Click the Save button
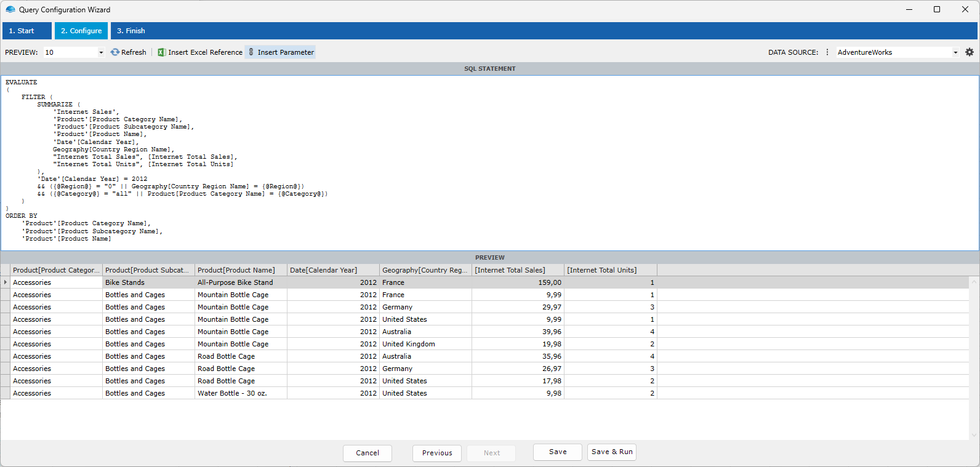The width and height of the screenshot is (980, 467). [558, 452]
